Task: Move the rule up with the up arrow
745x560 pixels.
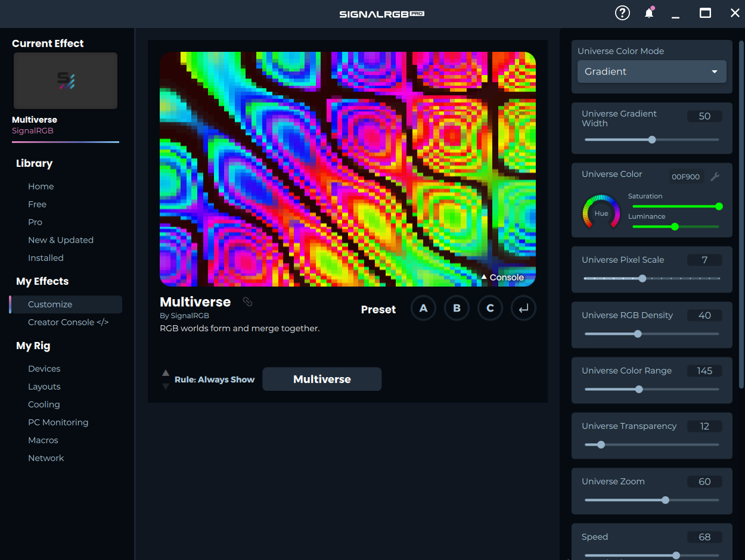Action: tap(166, 373)
